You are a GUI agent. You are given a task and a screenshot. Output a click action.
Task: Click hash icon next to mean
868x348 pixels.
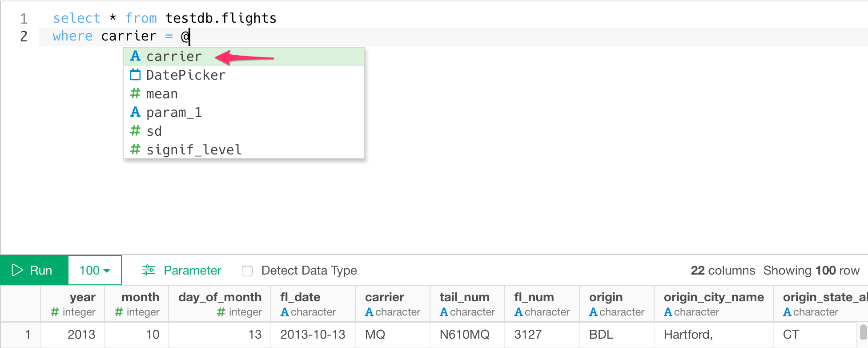135,93
